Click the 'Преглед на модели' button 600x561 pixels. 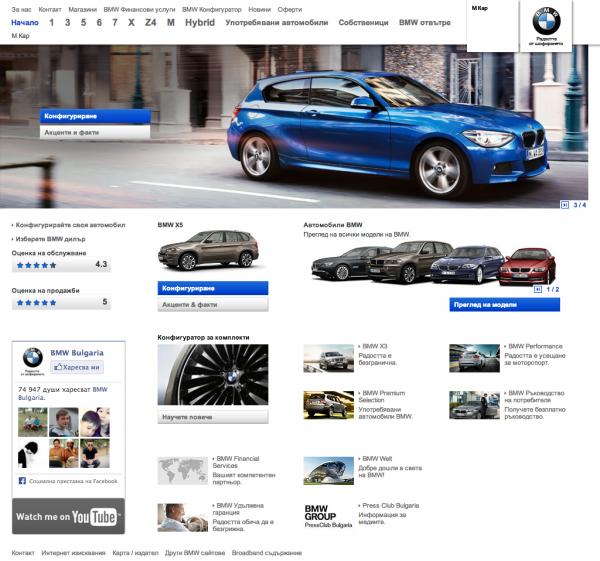[504, 305]
